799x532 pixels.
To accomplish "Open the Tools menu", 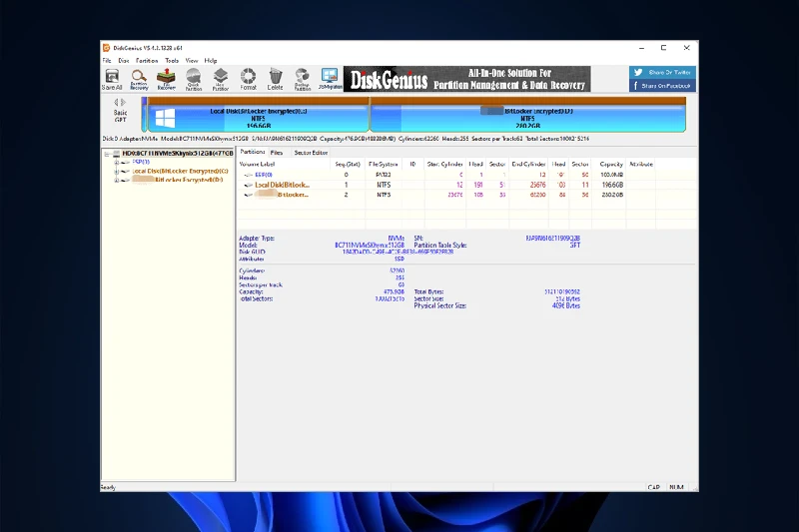I will click(172, 61).
